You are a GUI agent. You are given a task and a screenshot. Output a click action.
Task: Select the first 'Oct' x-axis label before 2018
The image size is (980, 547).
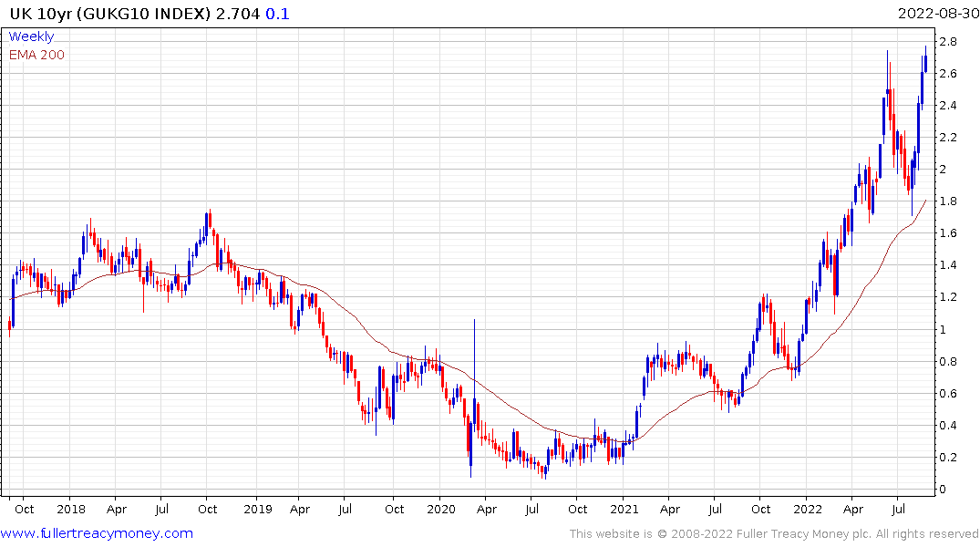click(x=24, y=509)
